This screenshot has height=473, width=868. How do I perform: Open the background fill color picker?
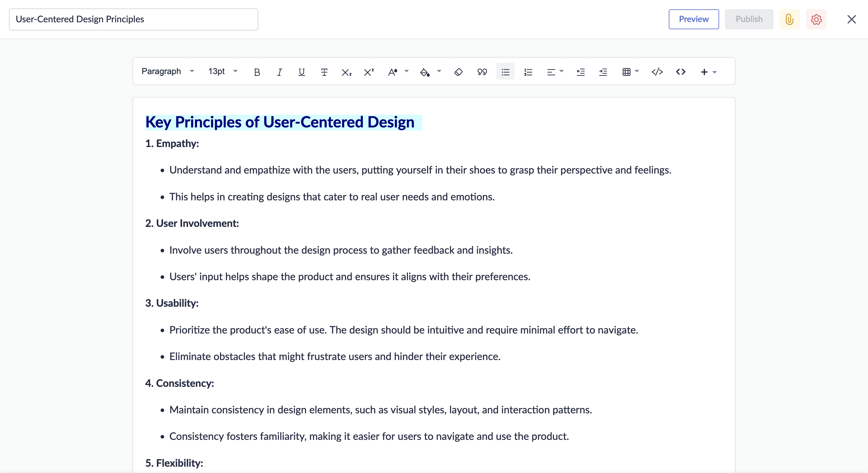[439, 71]
